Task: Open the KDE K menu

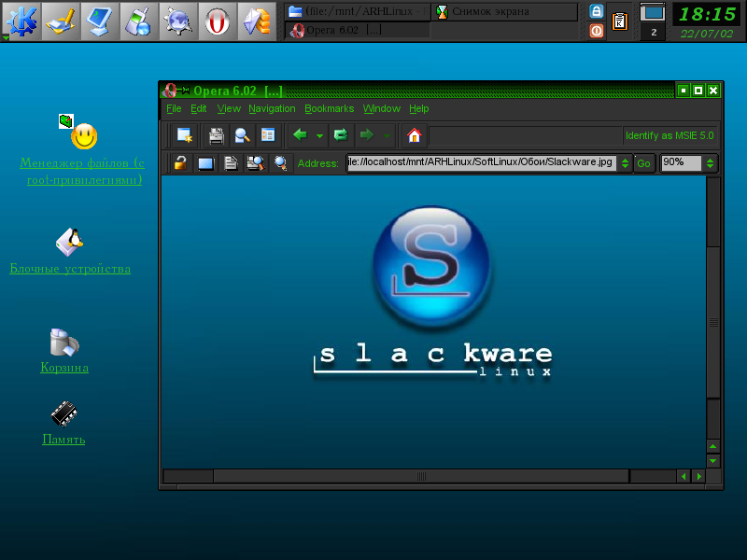Action: (21, 20)
